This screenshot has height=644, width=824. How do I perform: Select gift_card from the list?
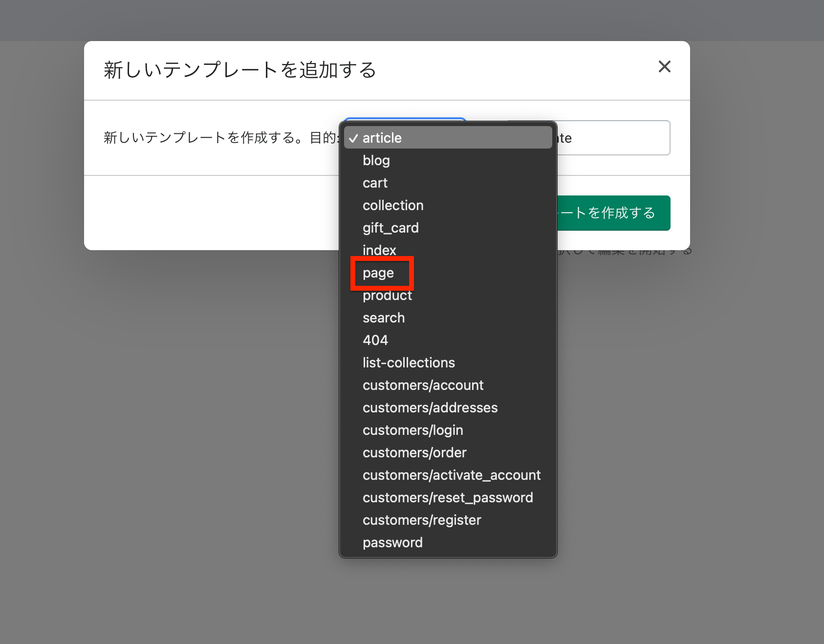(x=390, y=228)
